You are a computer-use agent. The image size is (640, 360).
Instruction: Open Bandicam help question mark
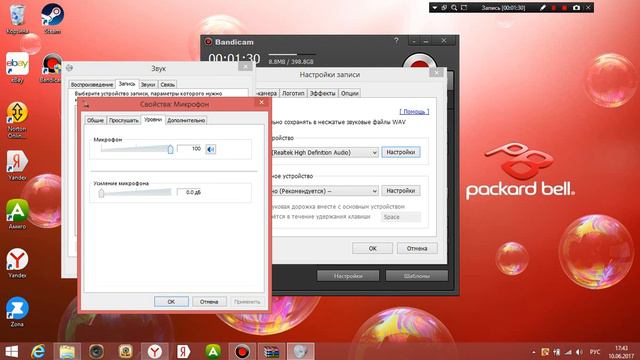pos(396,41)
